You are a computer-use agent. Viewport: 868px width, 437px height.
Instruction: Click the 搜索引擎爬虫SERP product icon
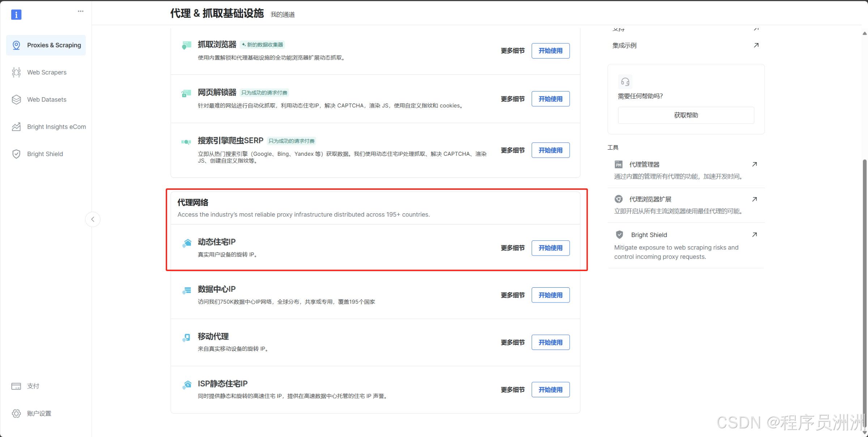click(x=186, y=142)
